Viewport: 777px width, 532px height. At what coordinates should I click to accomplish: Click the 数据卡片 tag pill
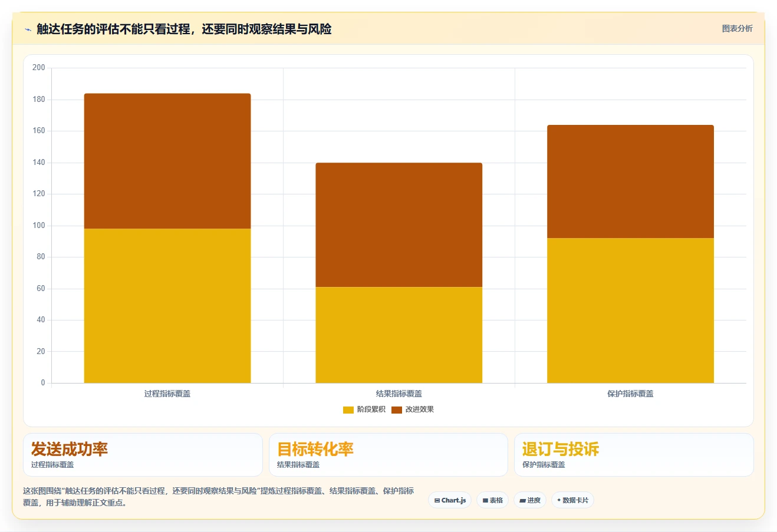(572, 500)
